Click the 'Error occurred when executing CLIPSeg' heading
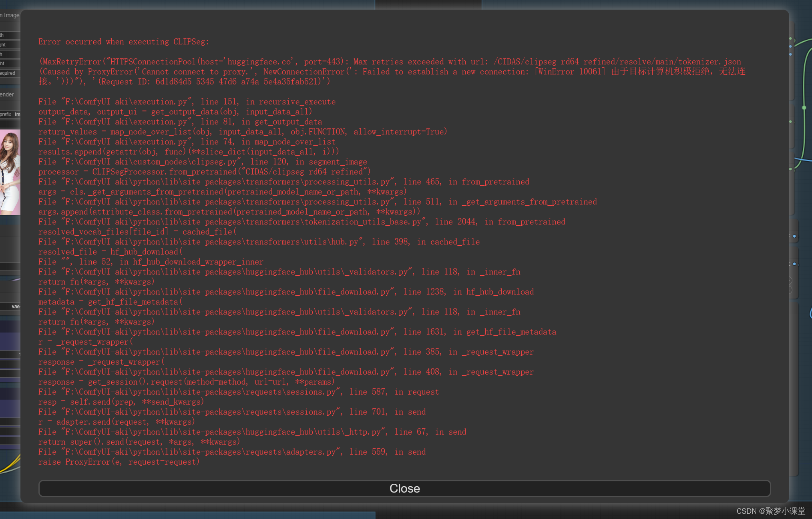The height and width of the screenshot is (519, 812). (x=123, y=42)
